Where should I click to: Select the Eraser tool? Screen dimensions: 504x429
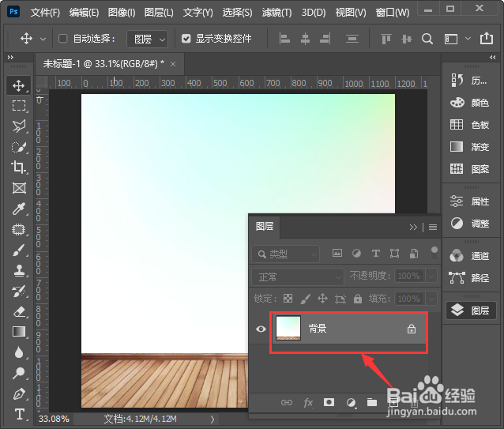(x=19, y=312)
